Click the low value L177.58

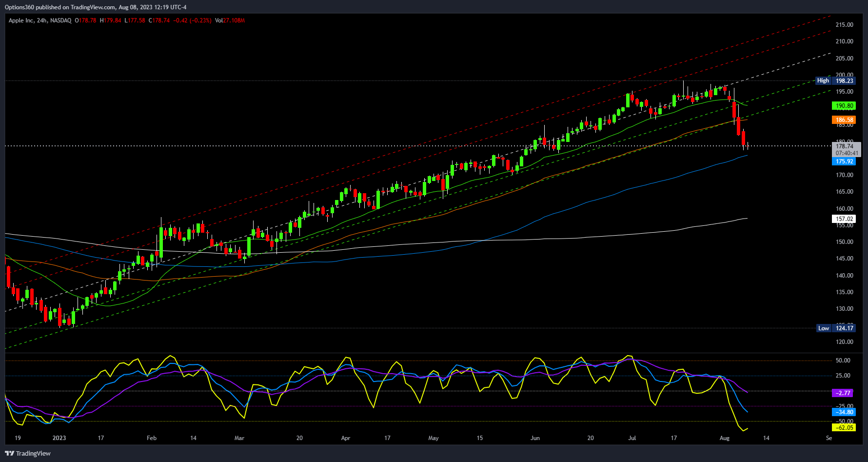click(x=135, y=20)
